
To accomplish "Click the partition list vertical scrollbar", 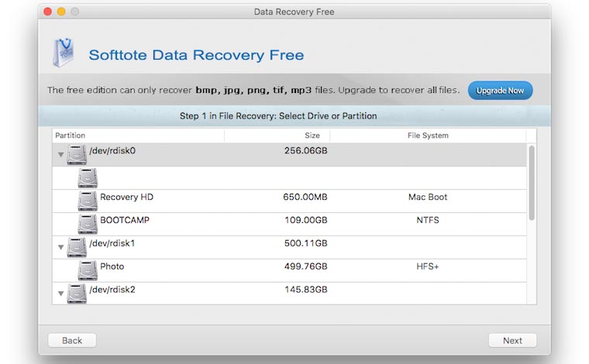I will [x=532, y=183].
